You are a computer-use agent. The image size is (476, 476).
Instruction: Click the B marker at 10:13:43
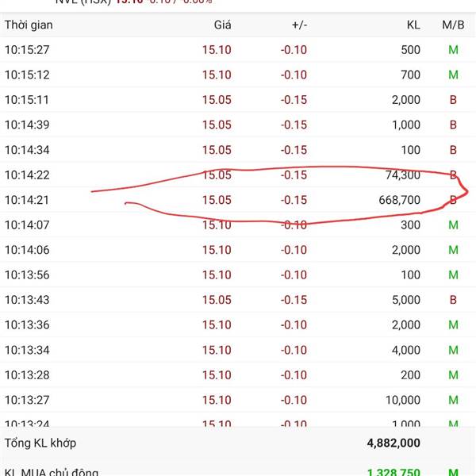coord(454,300)
